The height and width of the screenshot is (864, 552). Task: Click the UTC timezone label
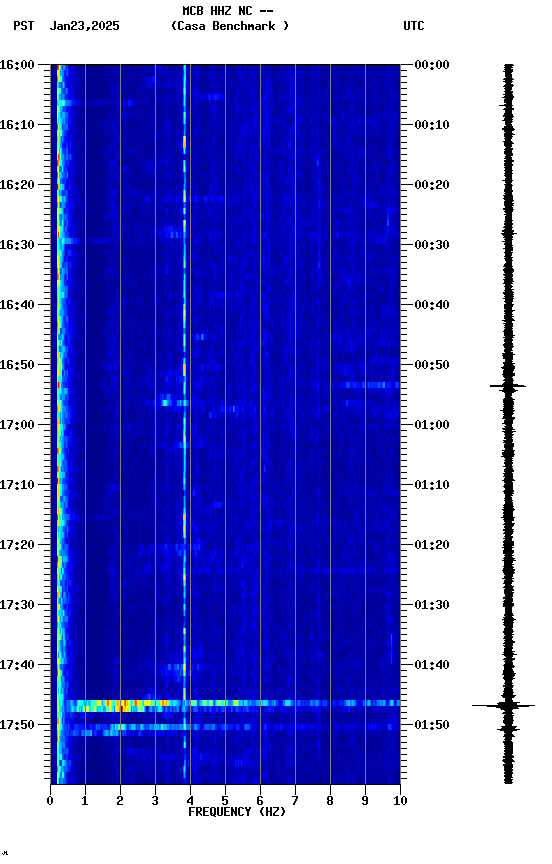[414, 26]
